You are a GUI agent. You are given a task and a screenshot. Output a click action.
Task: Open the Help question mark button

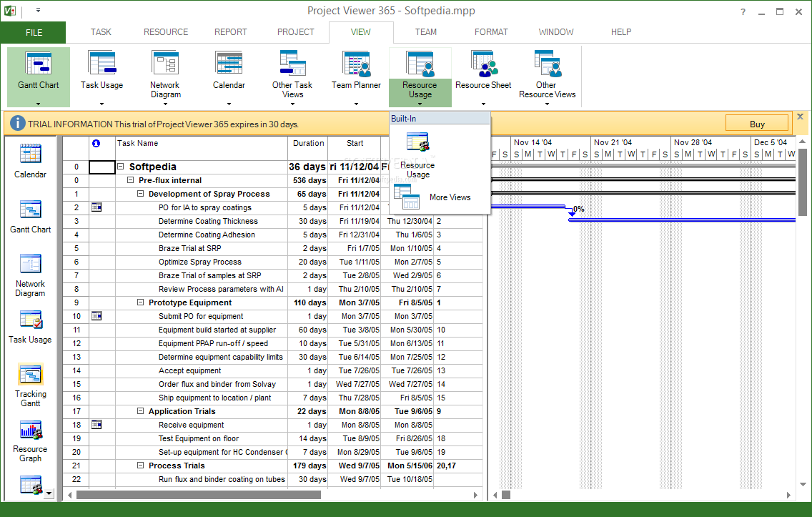tap(743, 11)
